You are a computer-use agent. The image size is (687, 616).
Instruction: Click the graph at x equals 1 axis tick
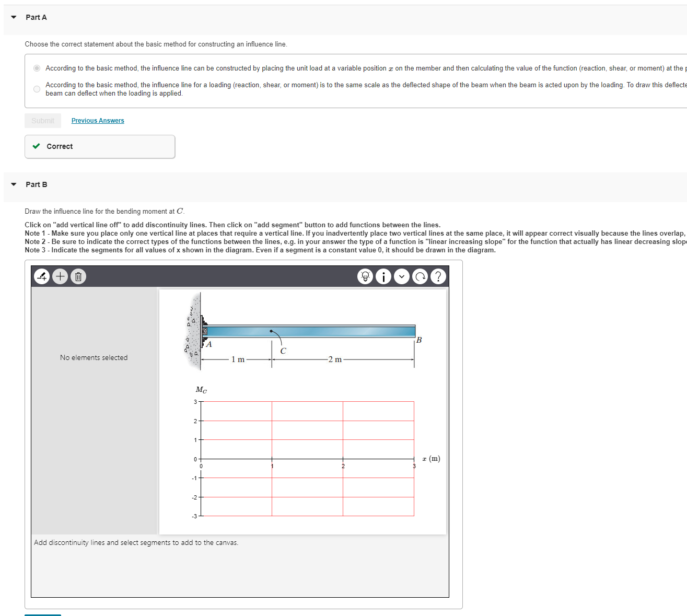(x=272, y=459)
